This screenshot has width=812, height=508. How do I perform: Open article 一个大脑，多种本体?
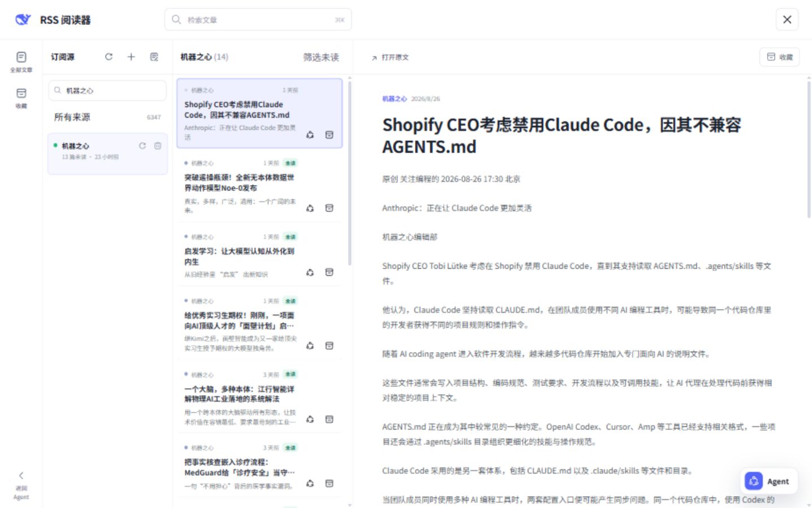pos(259,398)
